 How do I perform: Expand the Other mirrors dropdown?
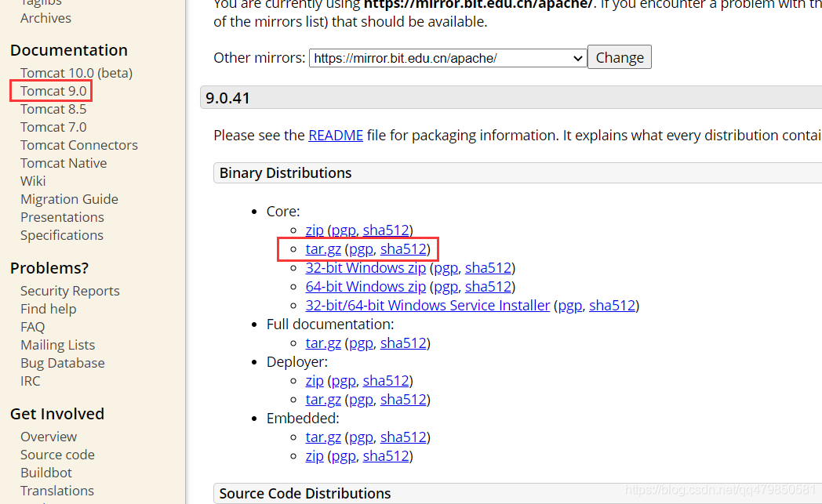click(448, 58)
